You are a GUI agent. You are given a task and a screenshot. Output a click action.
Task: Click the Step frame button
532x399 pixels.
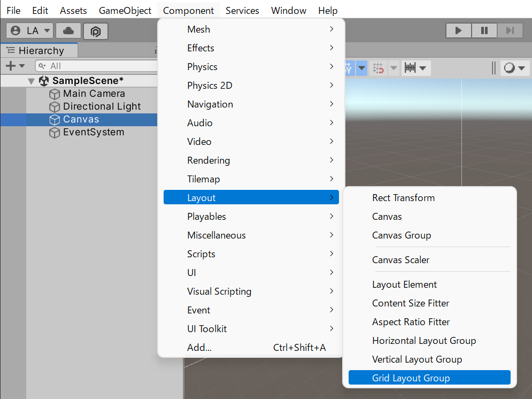(510, 30)
